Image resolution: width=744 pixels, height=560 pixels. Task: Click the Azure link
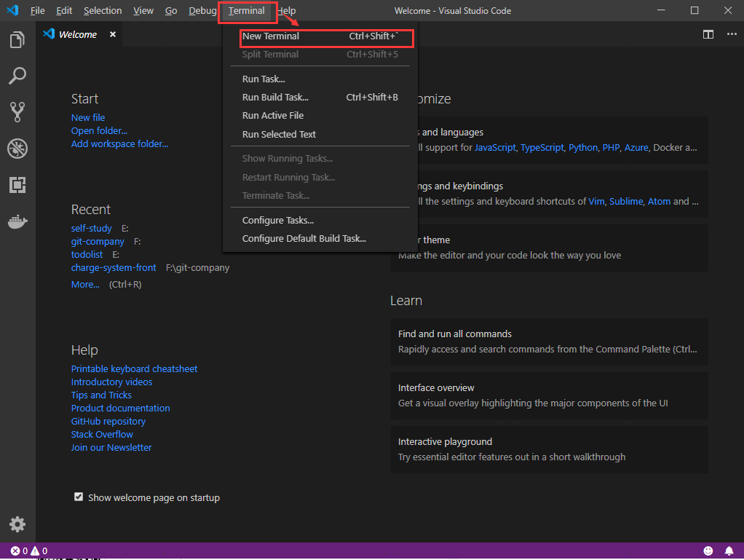[636, 148]
